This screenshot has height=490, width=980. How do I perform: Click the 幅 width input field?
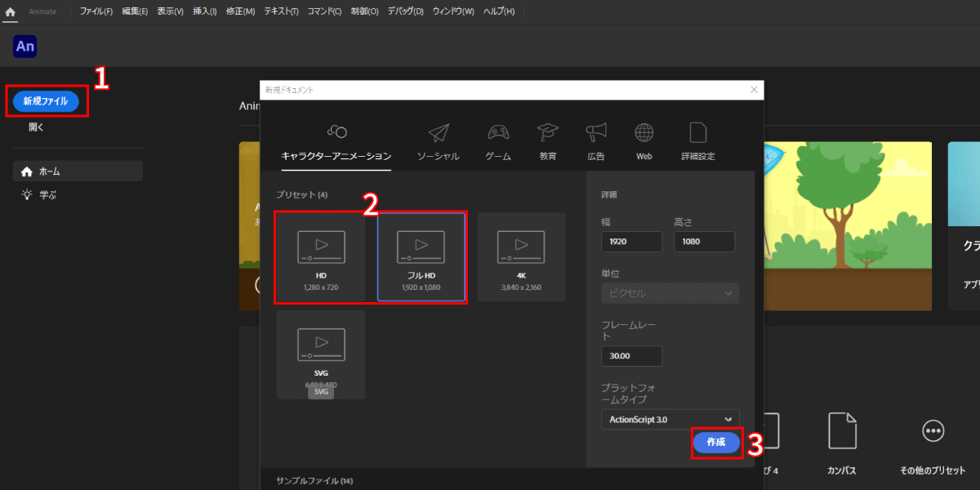631,242
